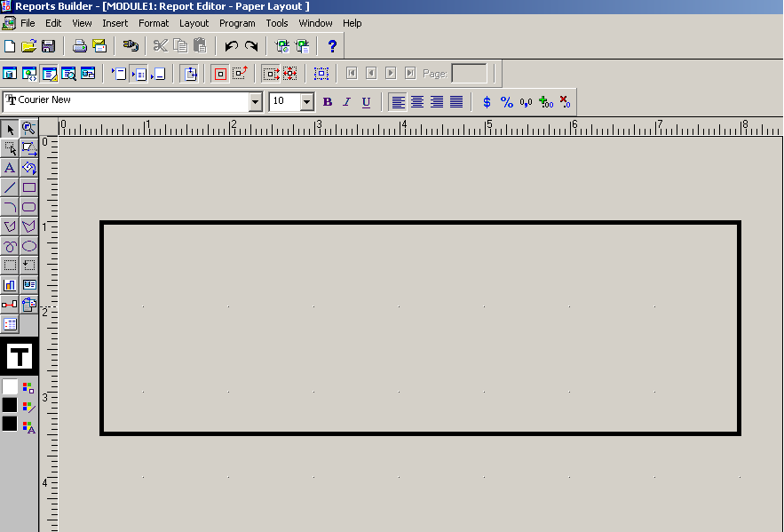Toggle Bold text formatting
This screenshot has height=532, width=784.
327,102
